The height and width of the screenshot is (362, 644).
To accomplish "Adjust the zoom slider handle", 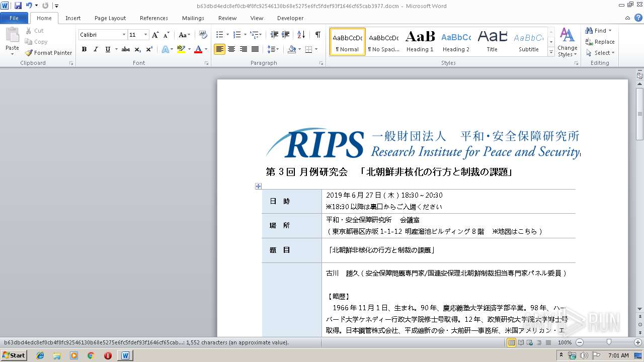I will [609, 342].
